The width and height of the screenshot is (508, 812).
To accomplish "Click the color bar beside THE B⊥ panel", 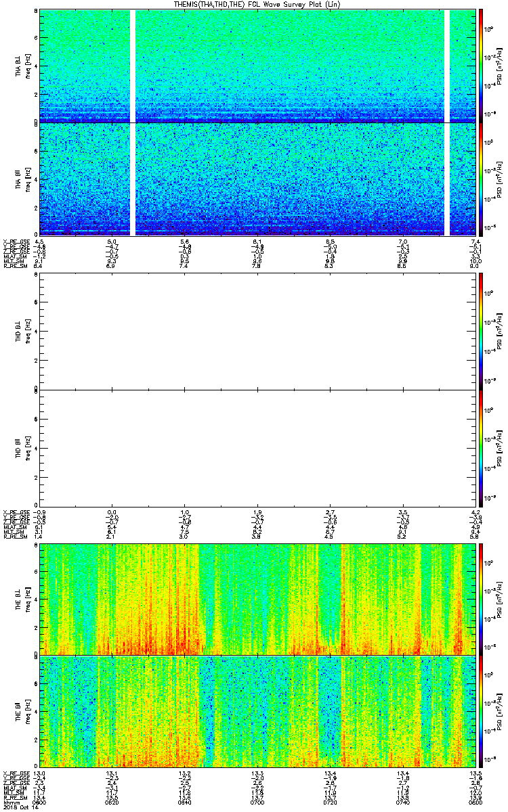I will (x=482, y=599).
